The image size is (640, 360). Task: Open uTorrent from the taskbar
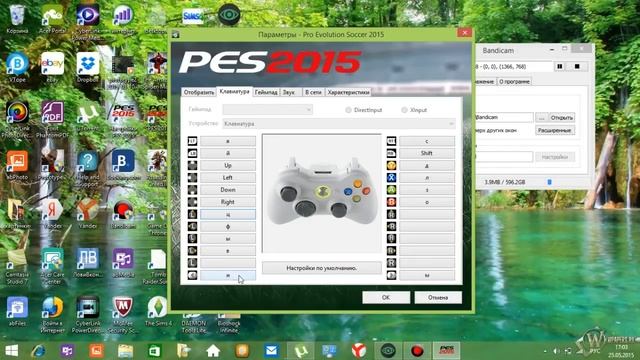tap(301, 351)
